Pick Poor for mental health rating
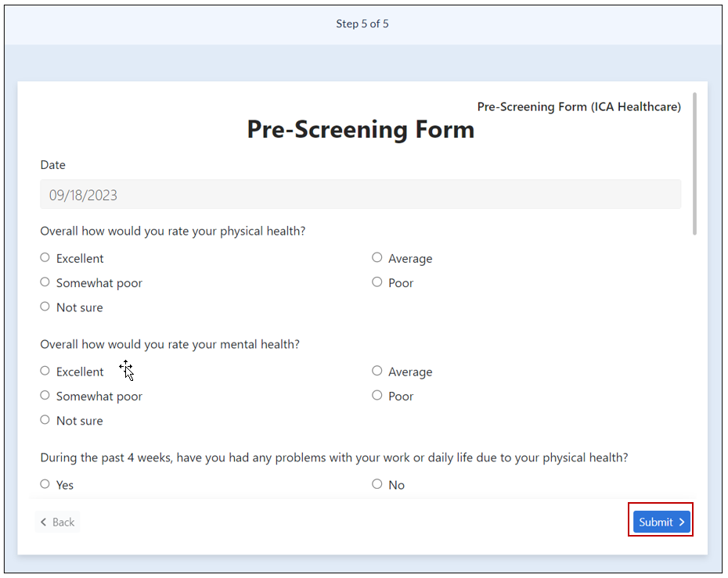 (377, 395)
